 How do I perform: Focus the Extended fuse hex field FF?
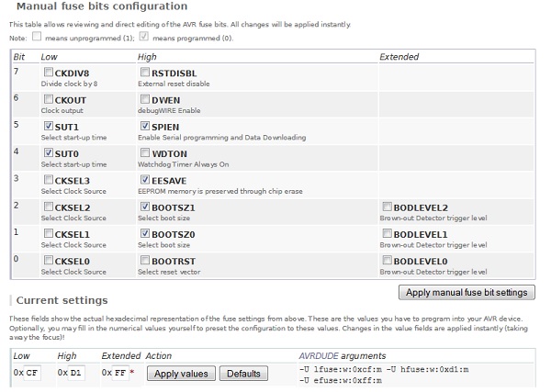coord(120,373)
